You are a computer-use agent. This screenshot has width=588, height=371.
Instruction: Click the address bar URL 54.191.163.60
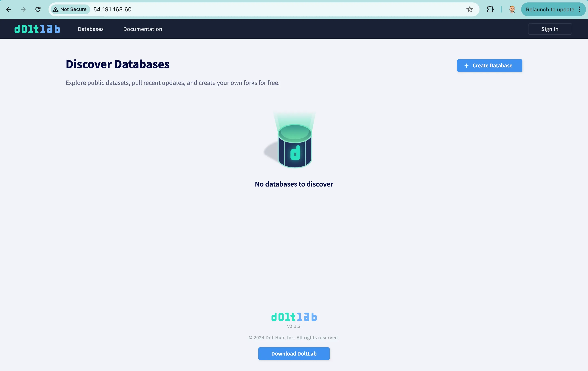(113, 10)
